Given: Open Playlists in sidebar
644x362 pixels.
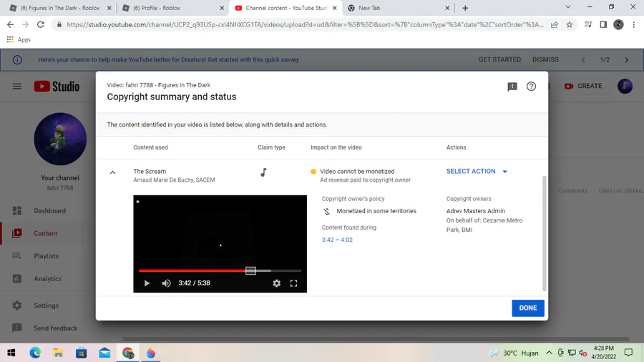Looking at the screenshot, I should [x=47, y=255].
